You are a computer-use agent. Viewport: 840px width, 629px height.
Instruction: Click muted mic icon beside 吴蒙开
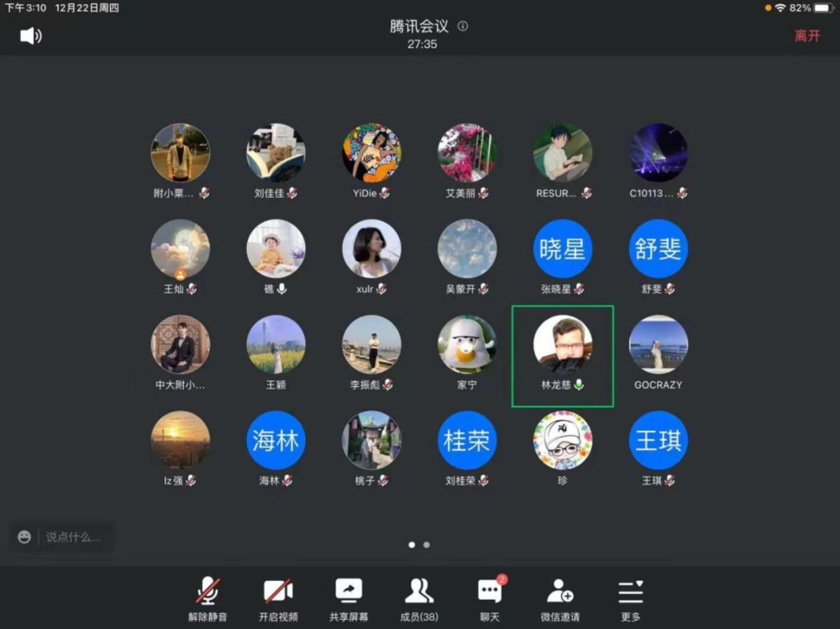[x=483, y=289]
